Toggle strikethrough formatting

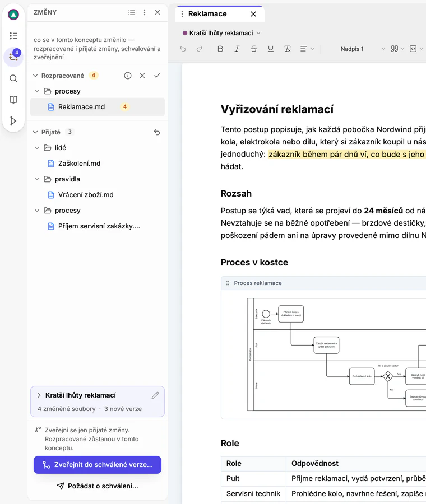[x=253, y=49]
